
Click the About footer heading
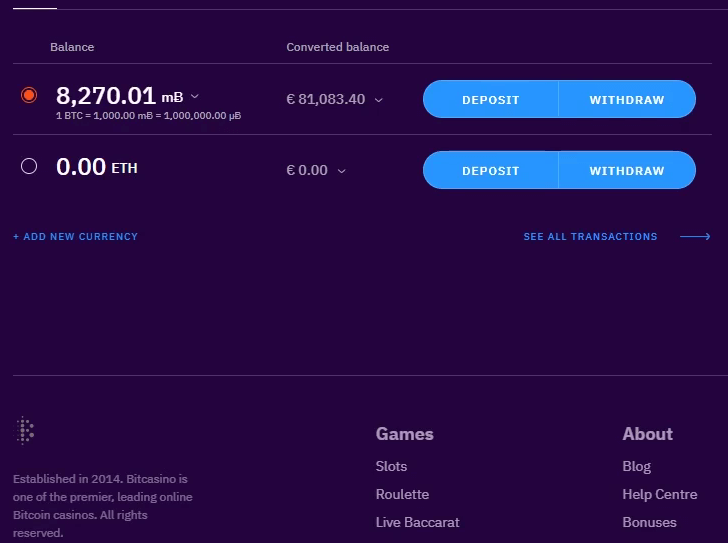(647, 434)
